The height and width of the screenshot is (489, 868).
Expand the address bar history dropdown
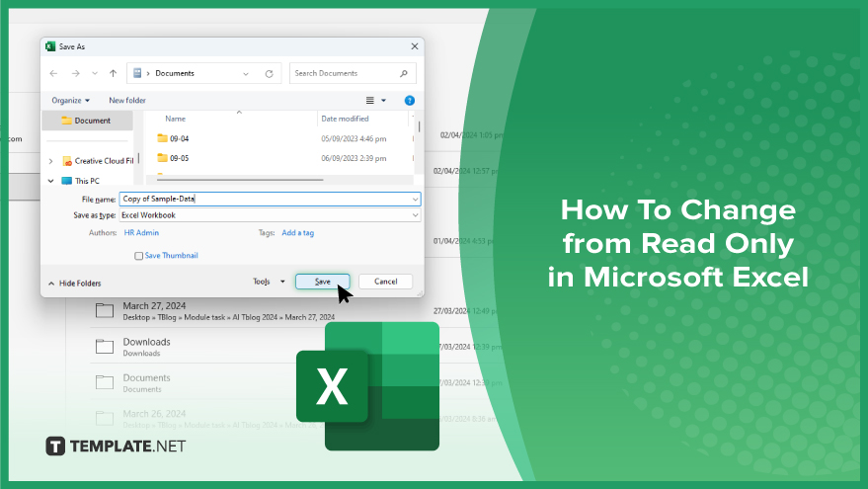click(x=246, y=74)
